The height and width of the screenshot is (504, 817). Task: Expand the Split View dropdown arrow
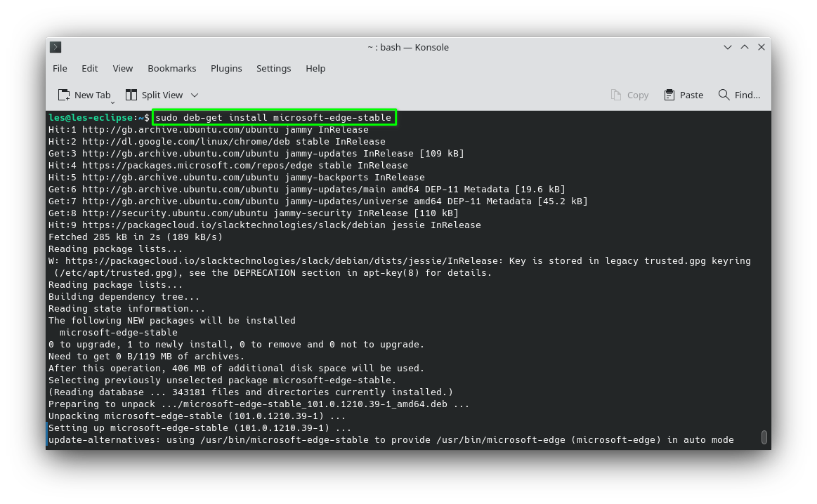pos(195,95)
